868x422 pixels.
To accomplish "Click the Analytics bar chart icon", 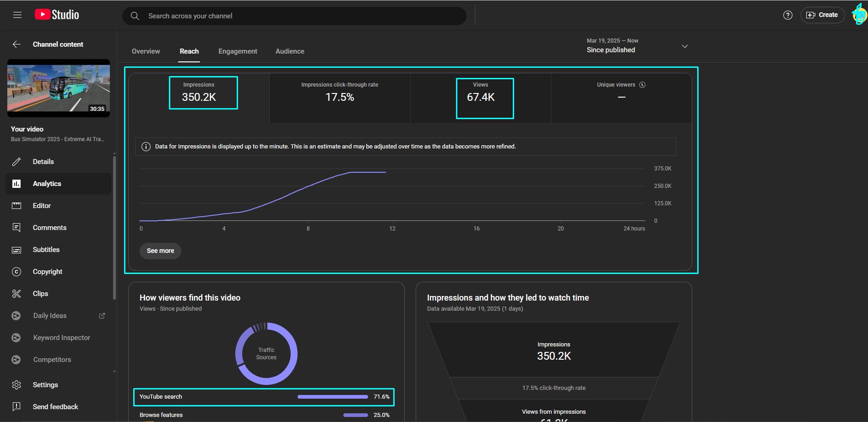I will [x=16, y=184].
